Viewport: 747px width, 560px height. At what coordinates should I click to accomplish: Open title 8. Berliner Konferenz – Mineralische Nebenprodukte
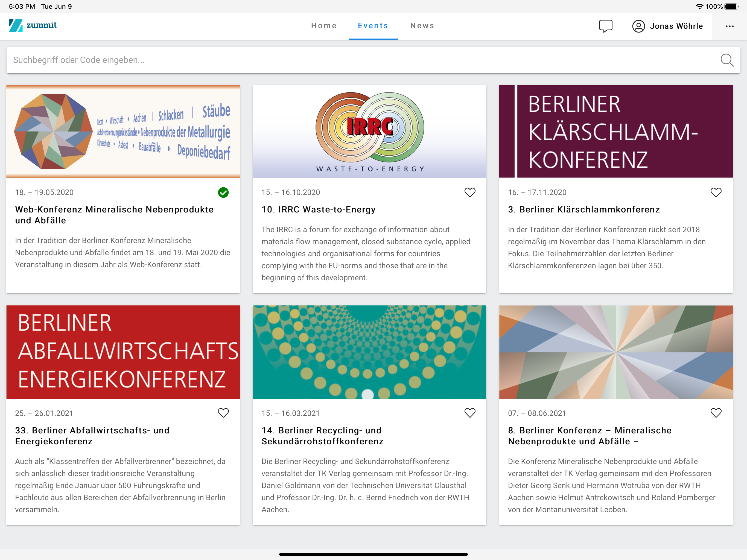tap(590, 436)
